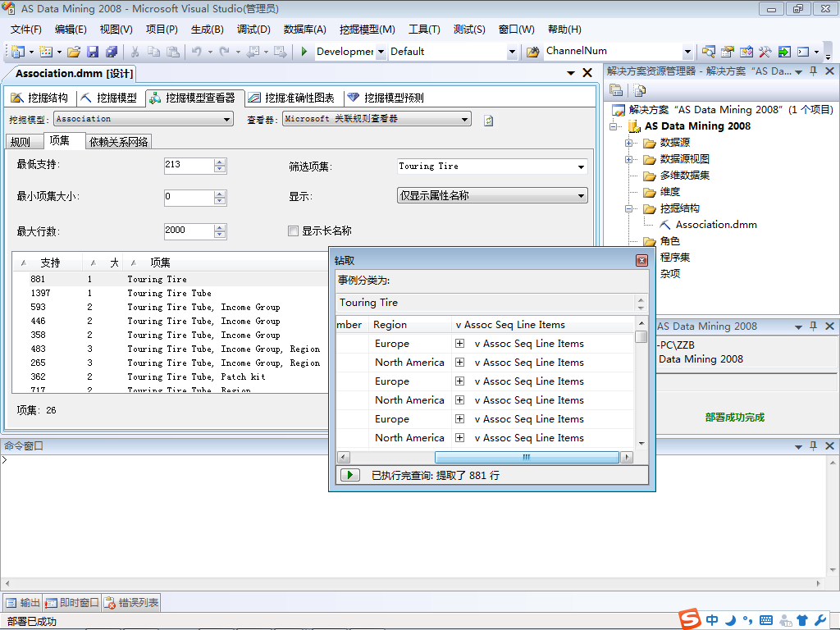Click the Save toolbar icon
Viewport: 840px width, 630px height.
[x=93, y=52]
